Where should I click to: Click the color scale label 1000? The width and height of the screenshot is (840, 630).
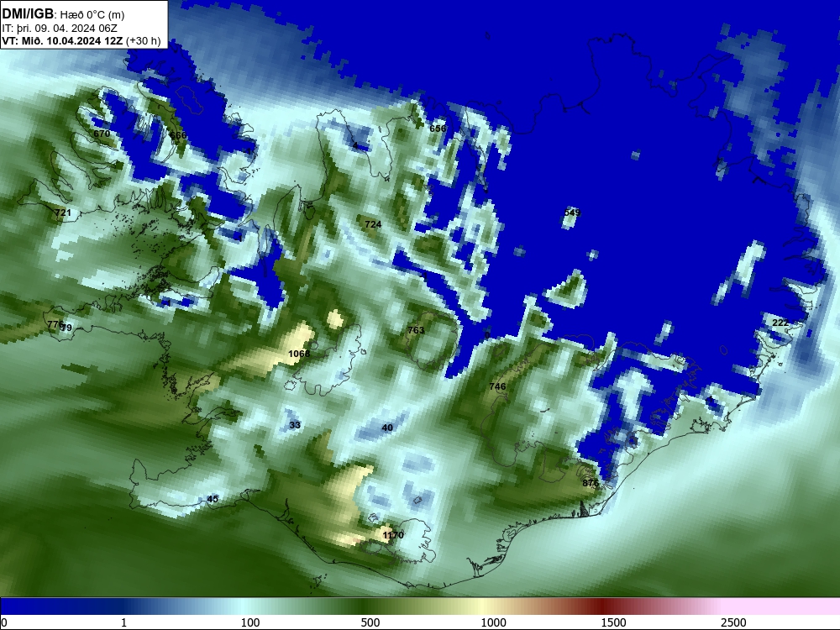[x=493, y=622]
